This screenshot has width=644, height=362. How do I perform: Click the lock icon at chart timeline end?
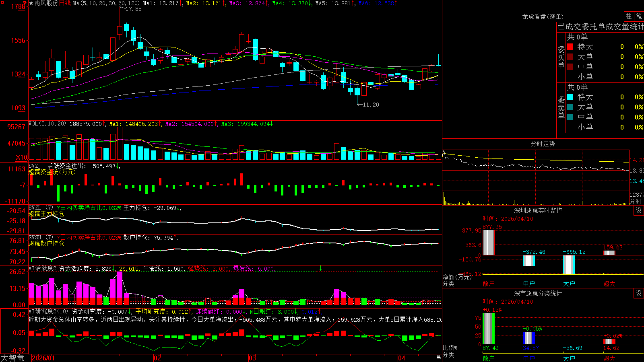[438, 357]
